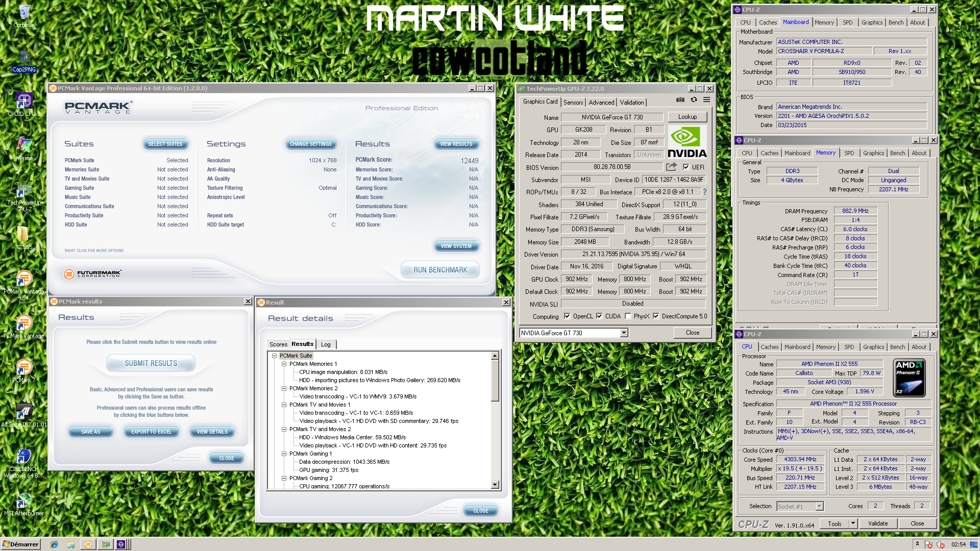980x551 pixels.
Task: Click Validate button in CPU-Z
Action: 877,523
